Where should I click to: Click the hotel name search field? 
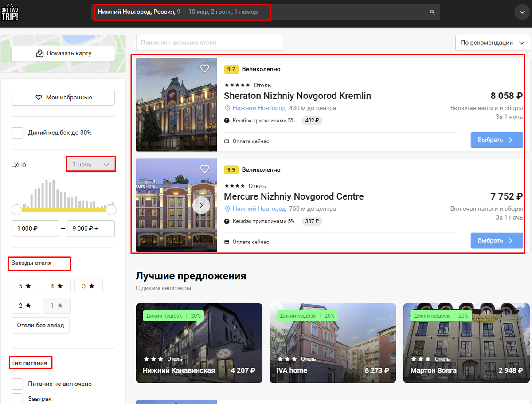(x=209, y=43)
